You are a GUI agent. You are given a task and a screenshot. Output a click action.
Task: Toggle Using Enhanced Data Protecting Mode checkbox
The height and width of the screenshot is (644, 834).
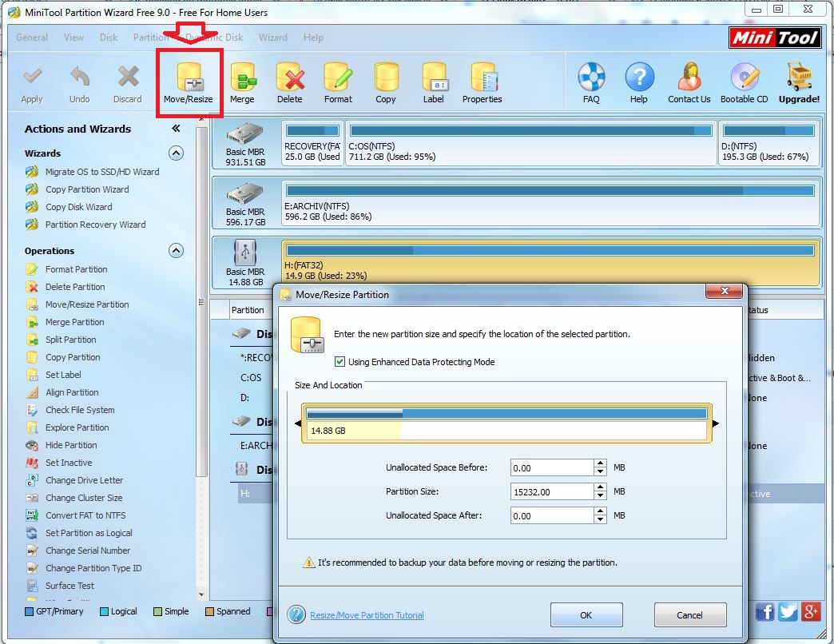[340, 362]
